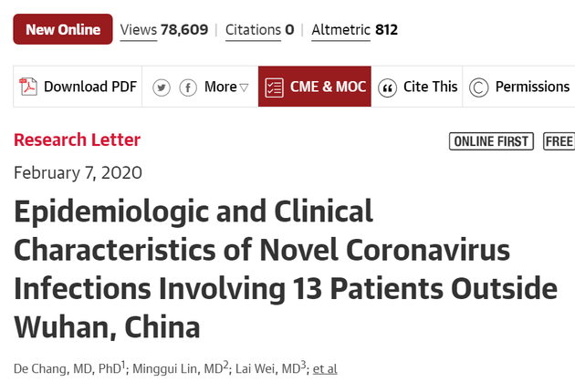This screenshot has width=575, height=392.
Task: Click the copyright permissions icon
Action: point(478,88)
